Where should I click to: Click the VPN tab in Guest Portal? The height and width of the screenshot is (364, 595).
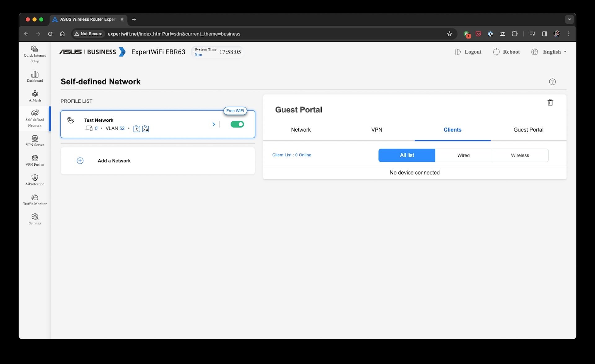pos(377,129)
